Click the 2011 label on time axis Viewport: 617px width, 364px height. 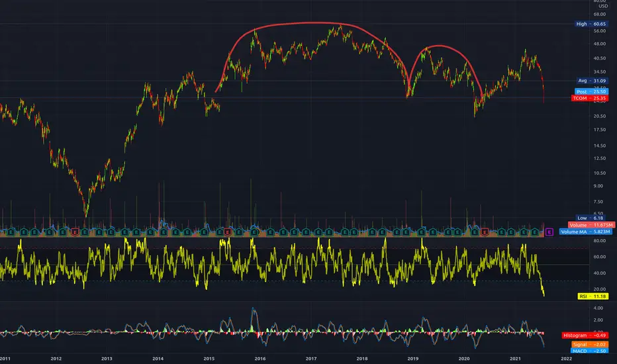[x=5, y=359]
